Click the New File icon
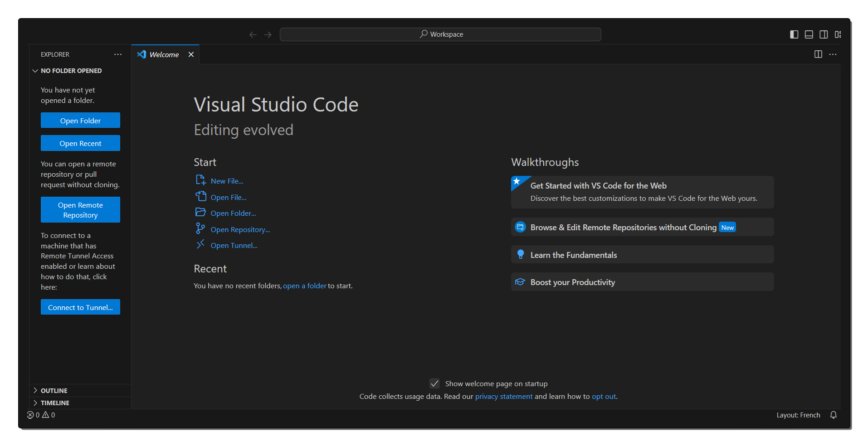 [200, 180]
